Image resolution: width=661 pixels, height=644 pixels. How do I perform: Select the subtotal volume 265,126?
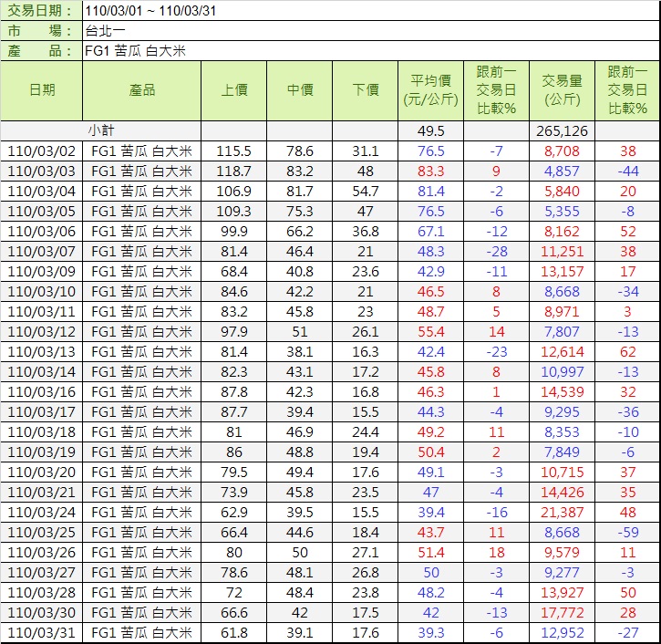click(x=562, y=131)
